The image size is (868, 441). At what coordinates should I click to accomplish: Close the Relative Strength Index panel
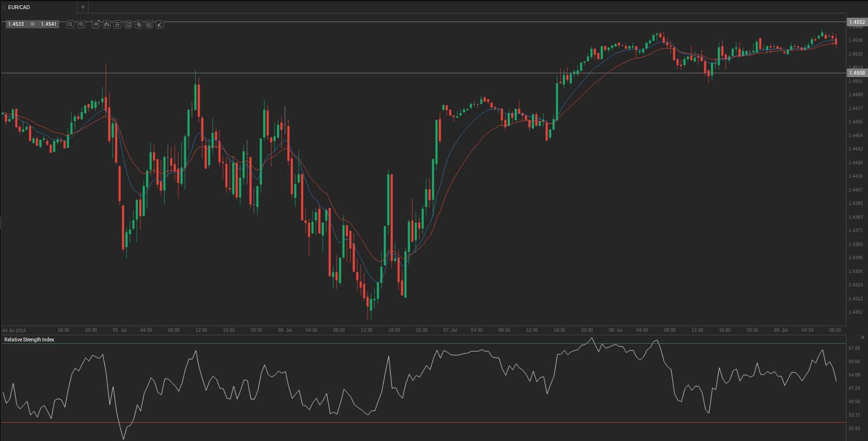pyautogui.click(x=863, y=338)
